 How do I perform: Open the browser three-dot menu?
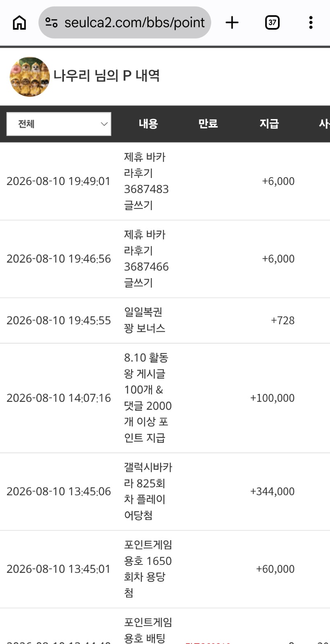point(311,23)
